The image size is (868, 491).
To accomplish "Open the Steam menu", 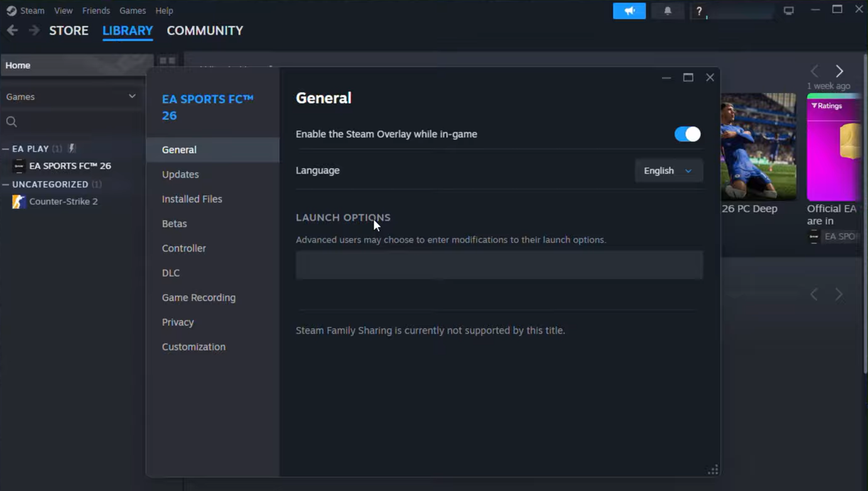I will (32, 11).
